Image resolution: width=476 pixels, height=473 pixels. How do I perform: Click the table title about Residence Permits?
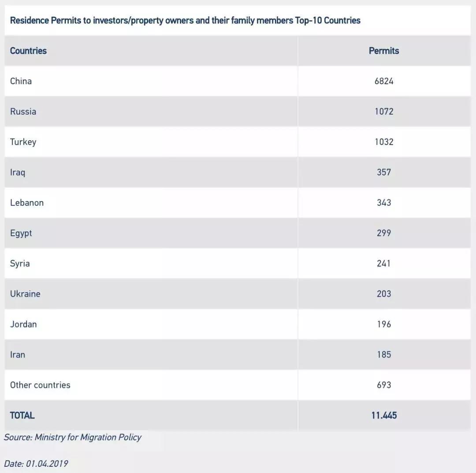click(185, 20)
